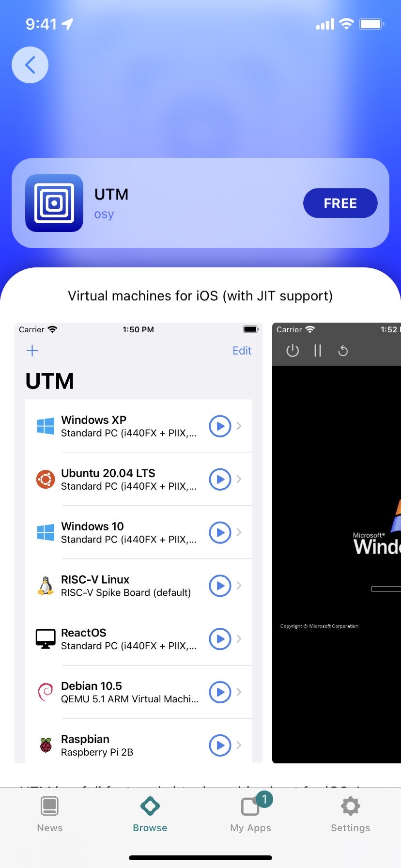The width and height of the screenshot is (401, 868).
Task: Tap the ReactOS monitor icon
Action: pos(46,639)
